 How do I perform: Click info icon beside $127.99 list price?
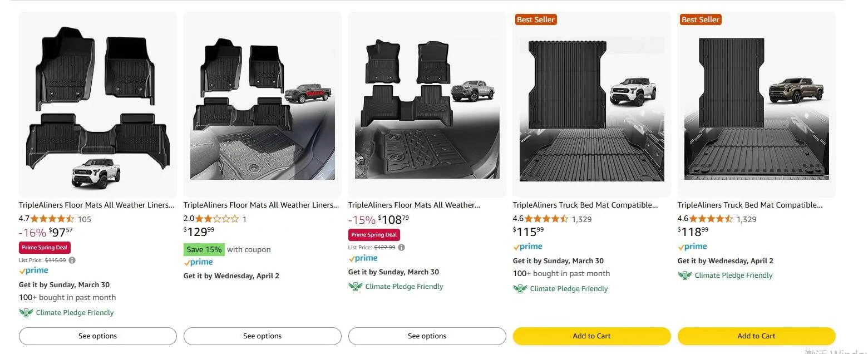coord(401,248)
